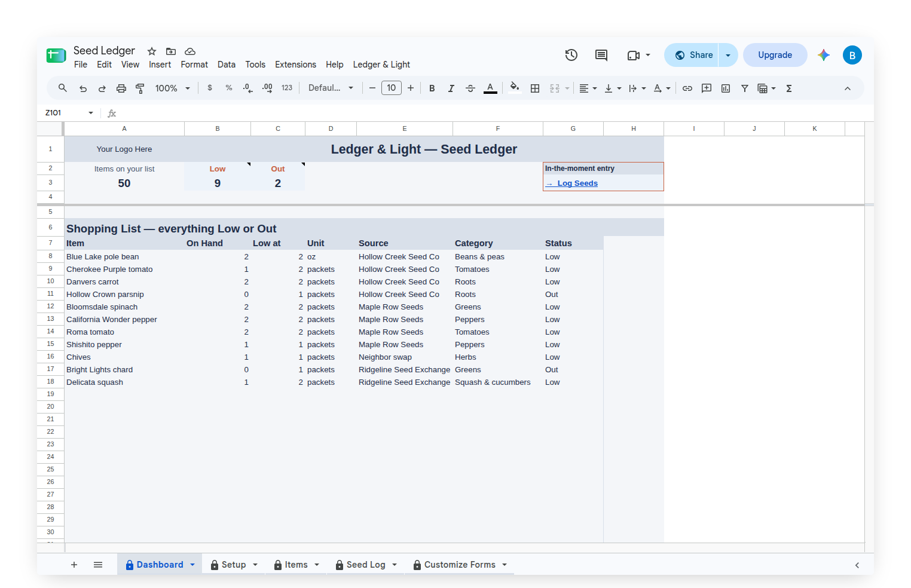Open the Gemini sparkle assistant
The image size is (911, 588).
point(824,55)
